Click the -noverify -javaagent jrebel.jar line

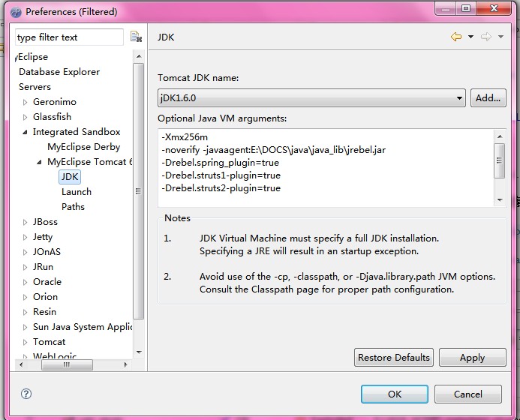(x=274, y=150)
